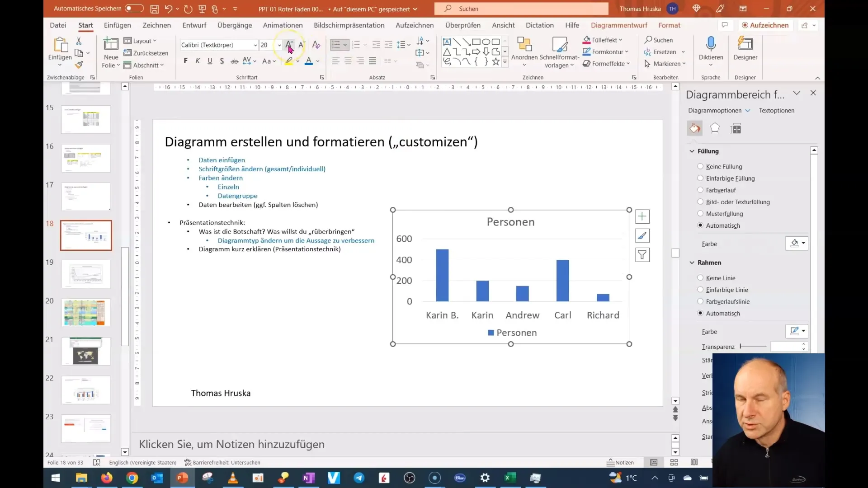Click the Diagrammentwurf ribbon tab
Viewport: 868px width, 488px height.
(x=619, y=25)
